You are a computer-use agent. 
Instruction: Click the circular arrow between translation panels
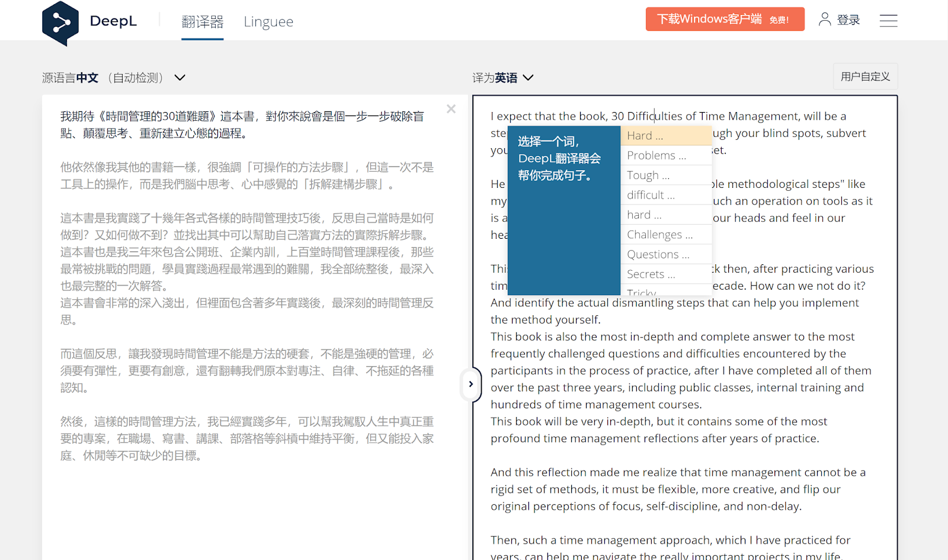470,384
